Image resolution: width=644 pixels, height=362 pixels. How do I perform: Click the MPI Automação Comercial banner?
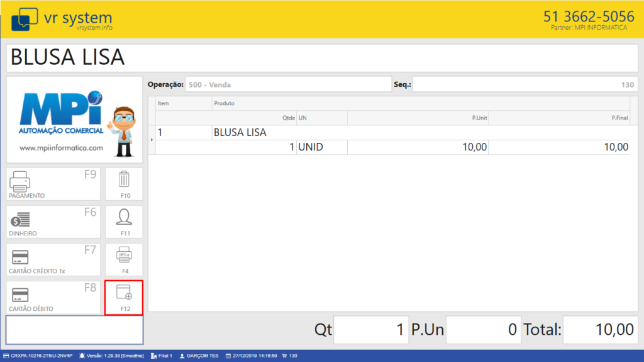click(x=75, y=120)
